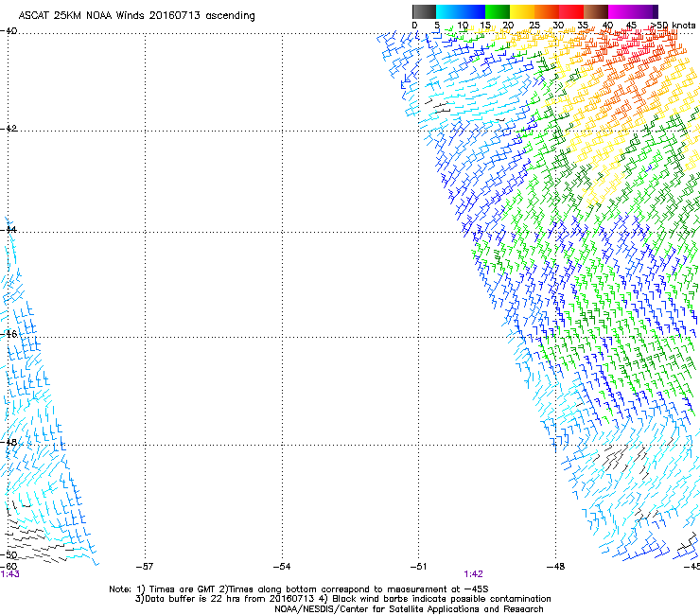Screen dimensions: 700x615
Task: Click the latitude label '-42'
Action: tap(9, 129)
